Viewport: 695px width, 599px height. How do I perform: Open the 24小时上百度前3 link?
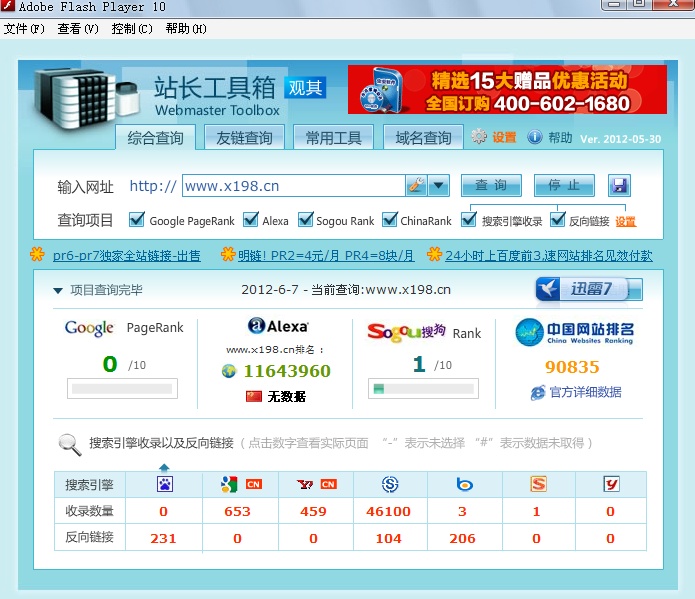[549, 255]
